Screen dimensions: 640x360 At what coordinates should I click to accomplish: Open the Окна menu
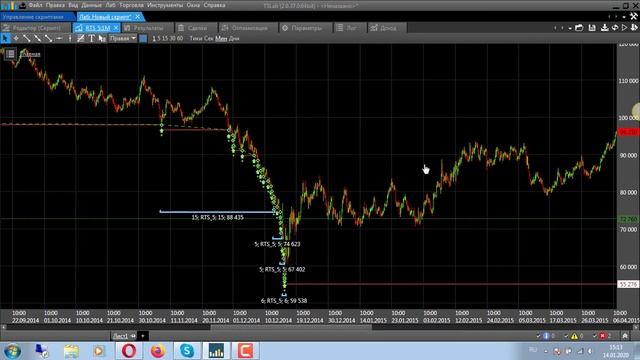pos(193,5)
